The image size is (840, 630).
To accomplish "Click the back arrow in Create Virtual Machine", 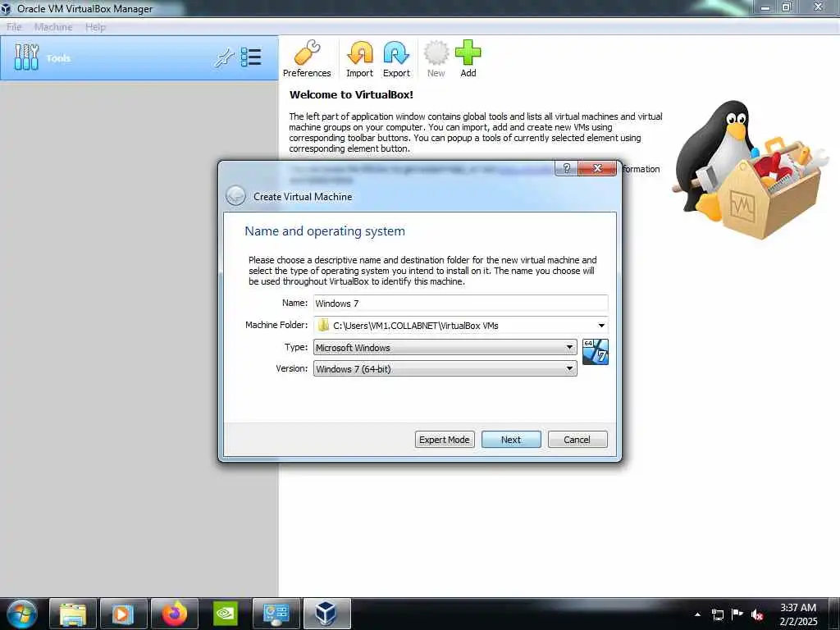I will (235, 196).
